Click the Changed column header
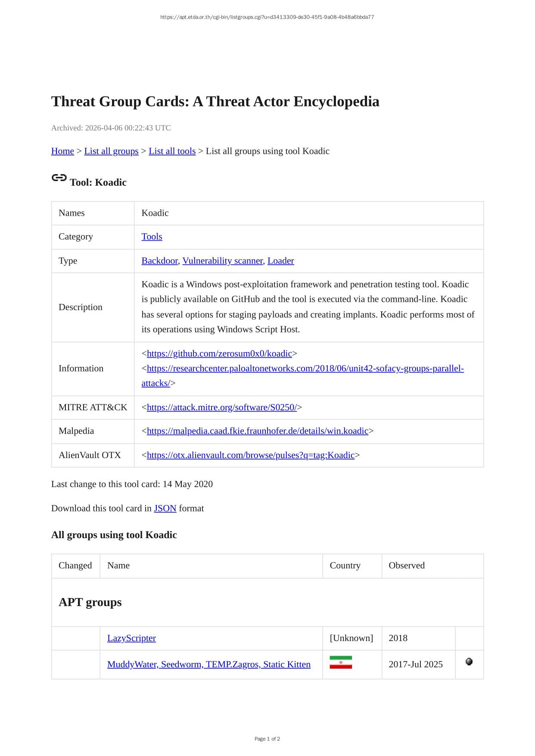The width and height of the screenshot is (535, 756). click(75, 566)
